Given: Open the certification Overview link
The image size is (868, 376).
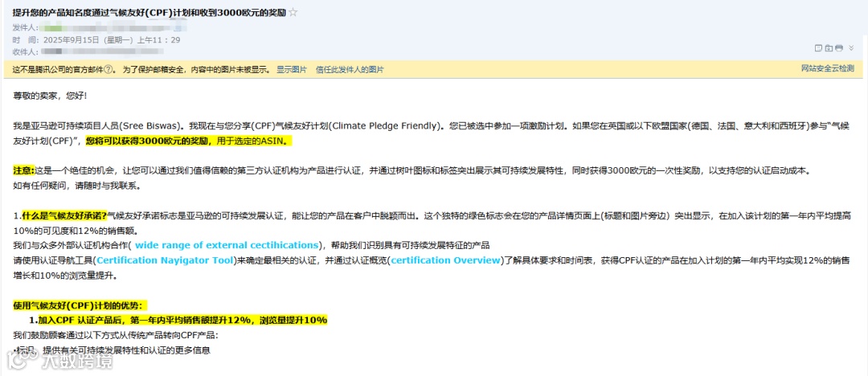Looking at the screenshot, I should point(445,260).
